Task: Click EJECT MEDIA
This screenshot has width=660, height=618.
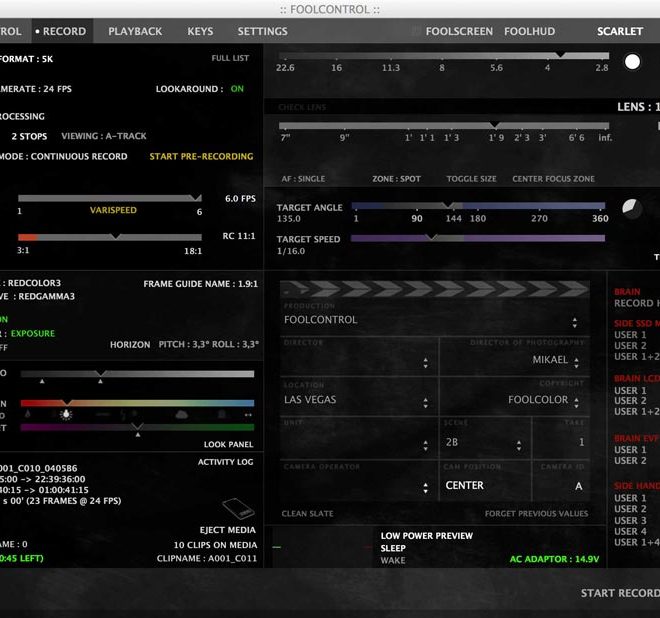Action: [x=227, y=530]
